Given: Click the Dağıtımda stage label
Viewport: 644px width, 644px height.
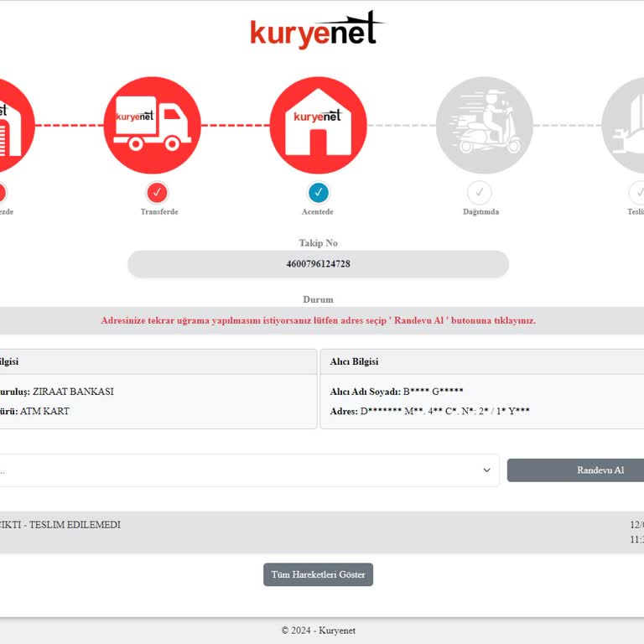Looking at the screenshot, I should (x=481, y=212).
